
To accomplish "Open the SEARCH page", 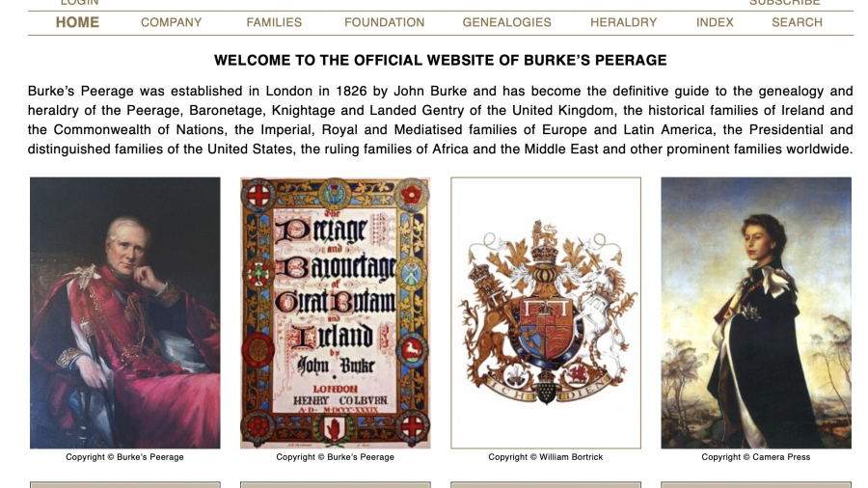I will click(x=798, y=23).
